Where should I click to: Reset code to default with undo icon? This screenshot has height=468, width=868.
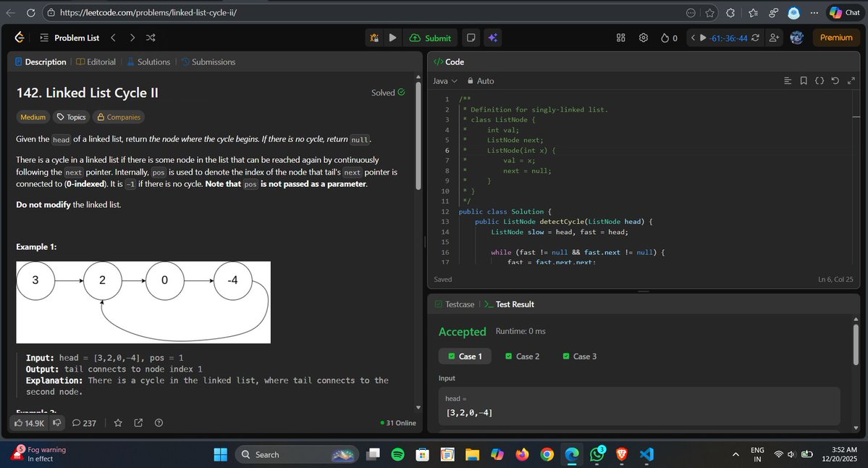tap(835, 81)
